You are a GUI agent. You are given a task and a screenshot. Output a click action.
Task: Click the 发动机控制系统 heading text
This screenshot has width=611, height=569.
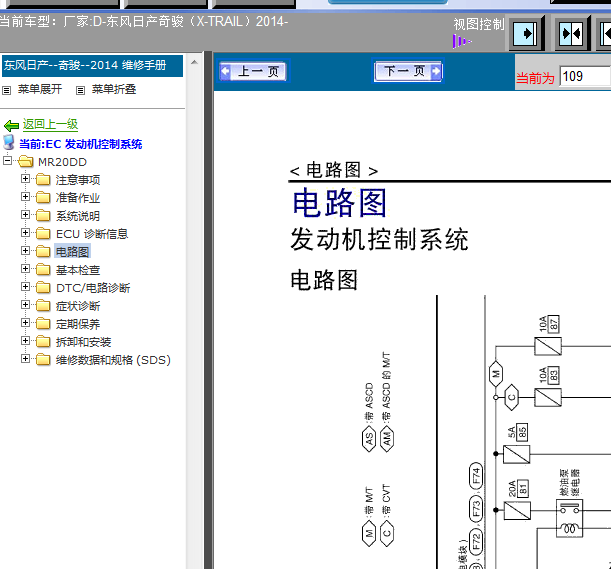point(379,239)
